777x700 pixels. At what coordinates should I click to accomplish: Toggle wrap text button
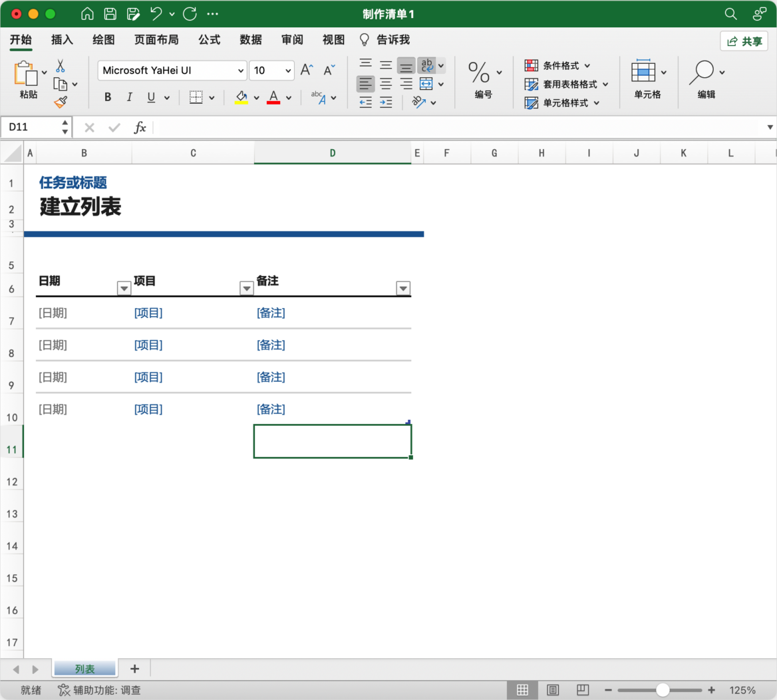(x=426, y=65)
